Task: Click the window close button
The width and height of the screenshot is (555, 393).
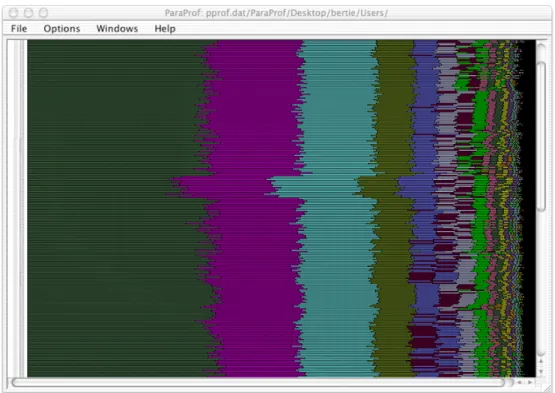Action: [13, 13]
